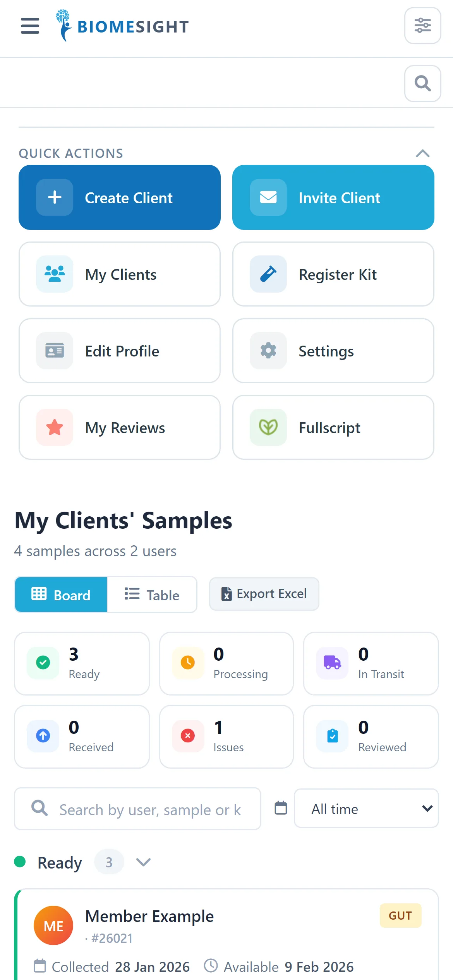Open Register Kit quick action
453x980 pixels.
[x=333, y=274]
